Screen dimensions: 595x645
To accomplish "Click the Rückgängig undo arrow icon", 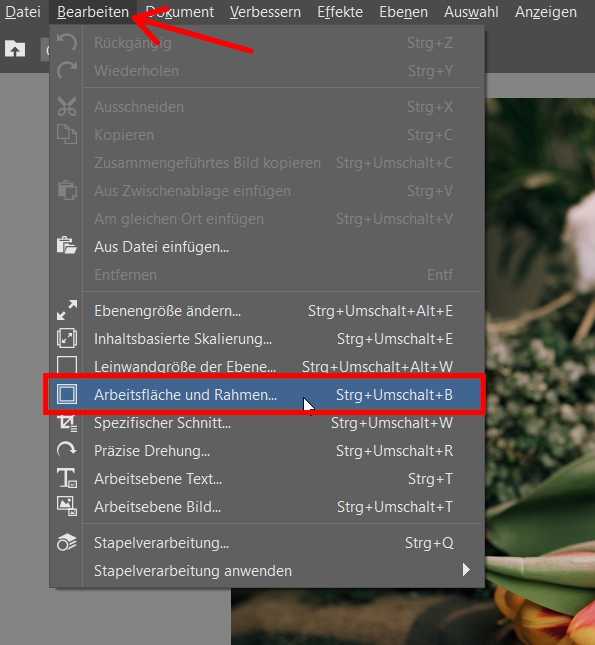I will pos(67,42).
